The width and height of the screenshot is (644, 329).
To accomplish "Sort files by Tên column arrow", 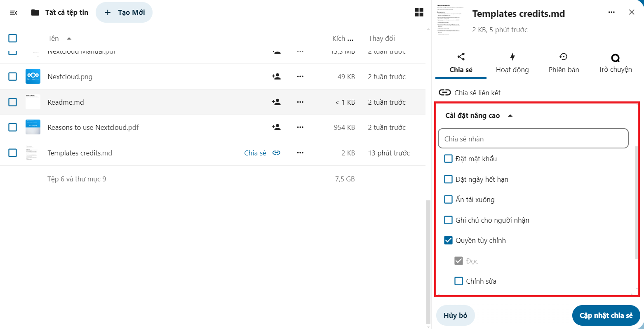I will point(69,38).
